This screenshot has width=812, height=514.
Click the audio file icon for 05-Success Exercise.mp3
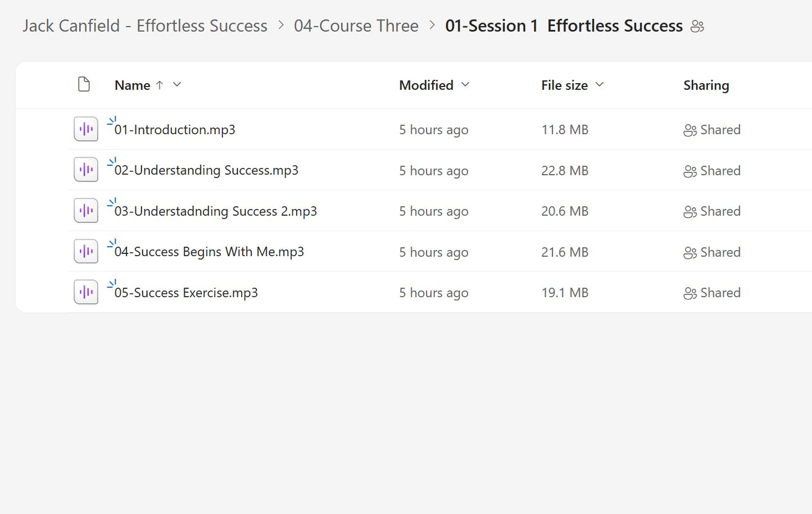[85, 292]
